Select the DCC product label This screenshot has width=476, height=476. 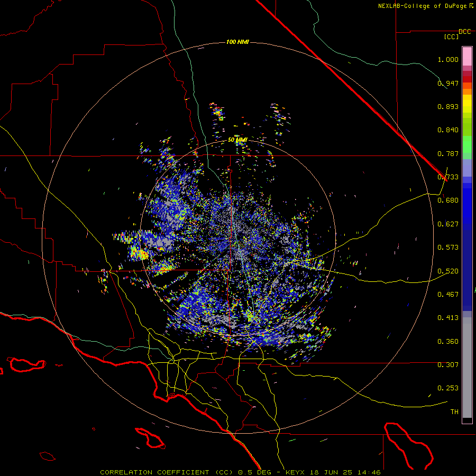pyautogui.click(x=464, y=32)
